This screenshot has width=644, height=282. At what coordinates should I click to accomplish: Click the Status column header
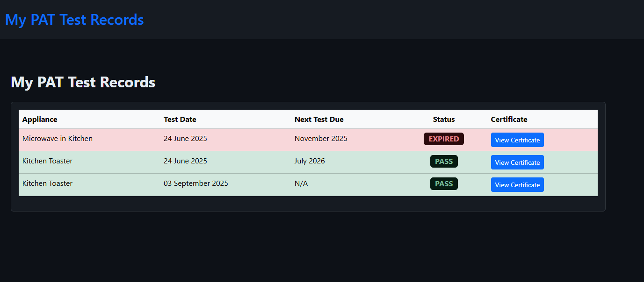(443, 119)
